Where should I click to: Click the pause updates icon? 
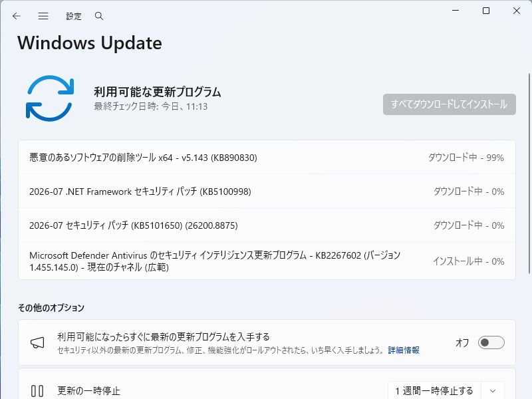[37, 391]
